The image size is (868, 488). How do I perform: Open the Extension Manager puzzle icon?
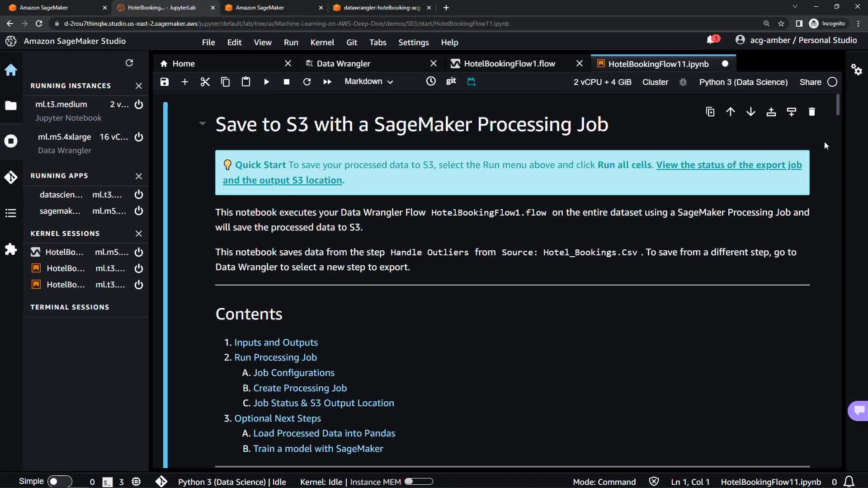11,249
